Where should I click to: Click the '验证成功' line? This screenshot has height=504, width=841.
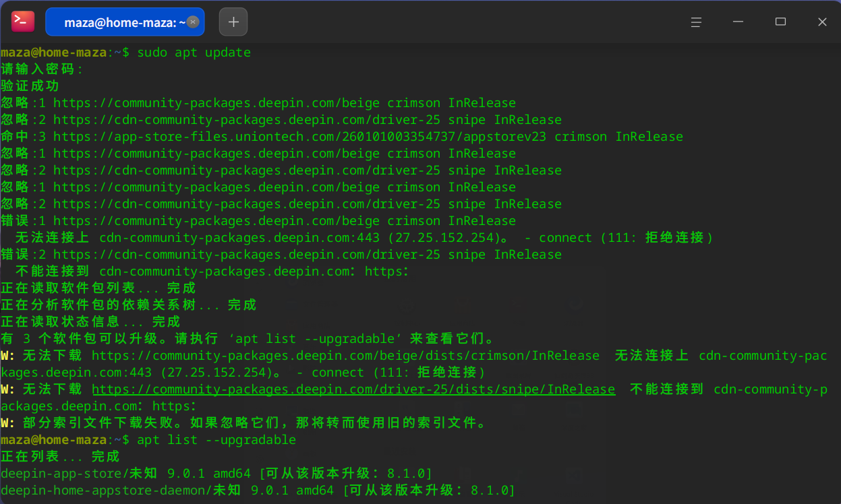tap(30, 86)
